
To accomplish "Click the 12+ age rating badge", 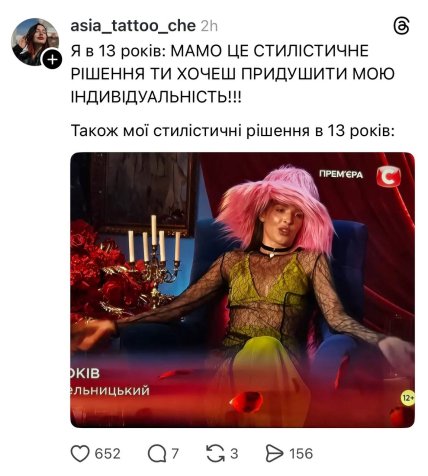I will pyautogui.click(x=408, y=398).
